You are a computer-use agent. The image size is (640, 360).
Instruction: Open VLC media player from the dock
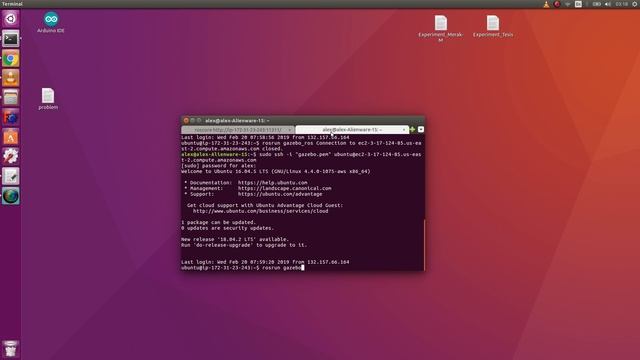click(x=11, y=78)
